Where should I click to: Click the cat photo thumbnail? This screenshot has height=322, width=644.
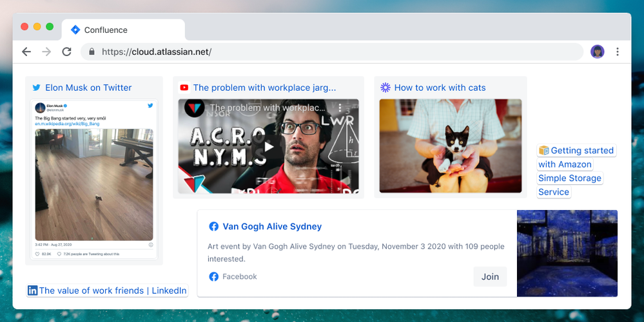(451, 146)
